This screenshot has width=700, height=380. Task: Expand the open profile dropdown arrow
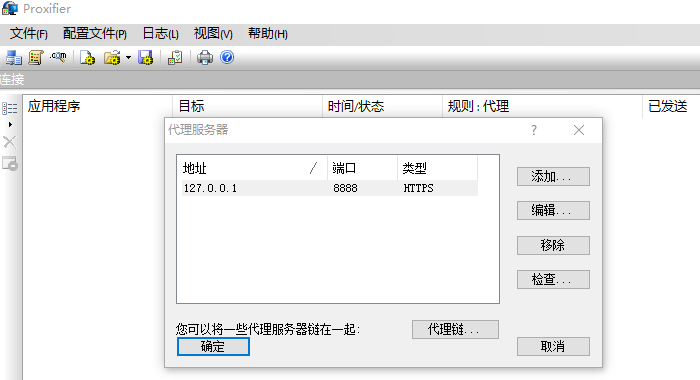click(129, 58)
